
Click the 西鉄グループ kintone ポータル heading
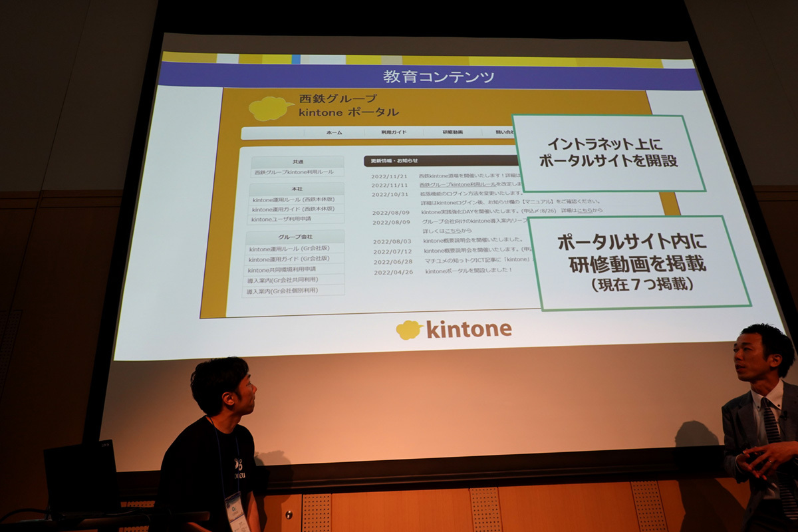(348, 105)
